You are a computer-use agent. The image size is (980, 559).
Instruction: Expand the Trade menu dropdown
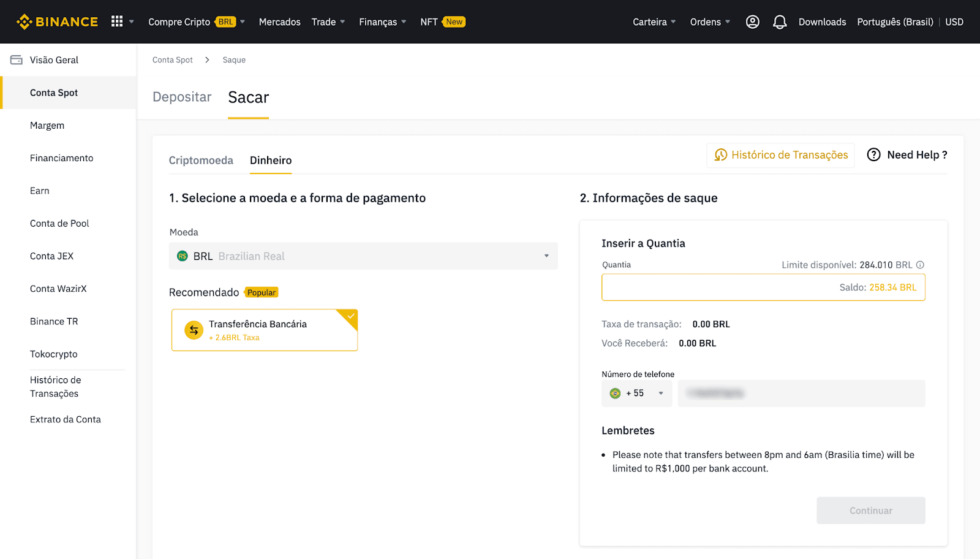[342, 22]
